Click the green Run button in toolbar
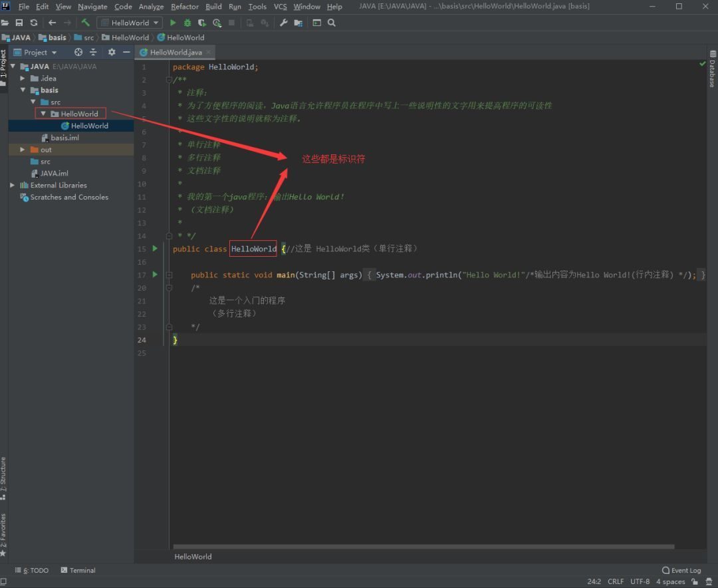This screenshot has width=718, height=588. [174, 23]
